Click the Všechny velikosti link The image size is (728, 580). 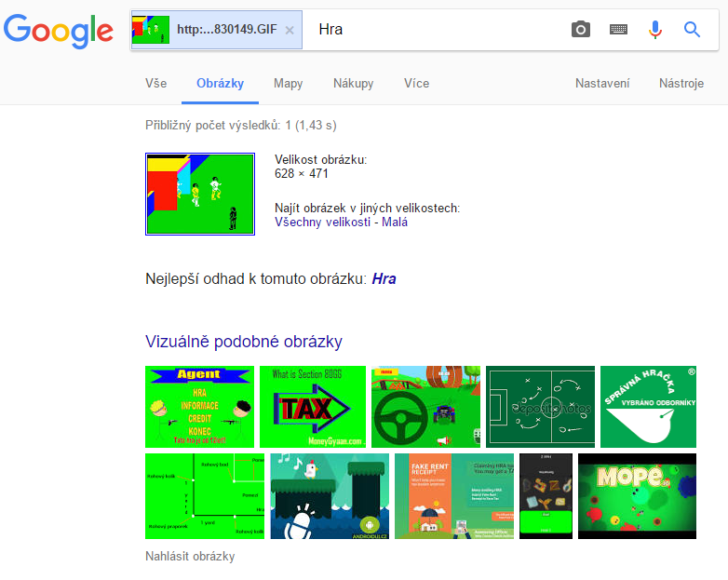click(x=323, y=222)
